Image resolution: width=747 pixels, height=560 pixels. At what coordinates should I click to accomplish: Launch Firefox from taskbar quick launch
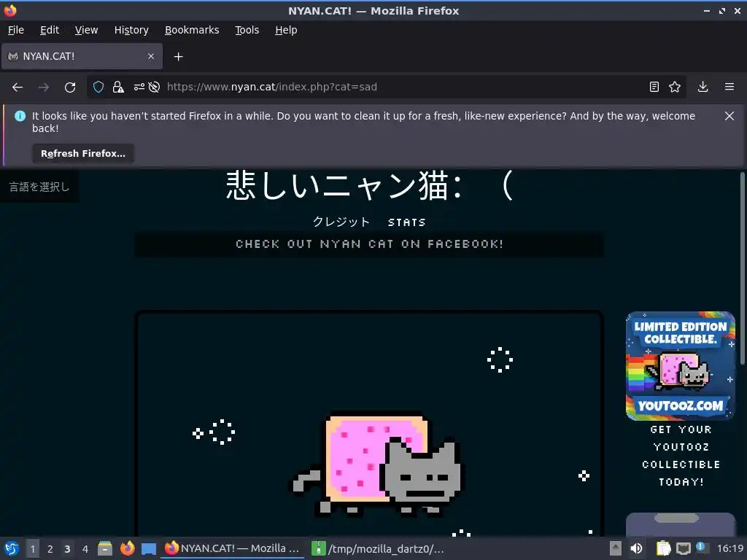127,548
